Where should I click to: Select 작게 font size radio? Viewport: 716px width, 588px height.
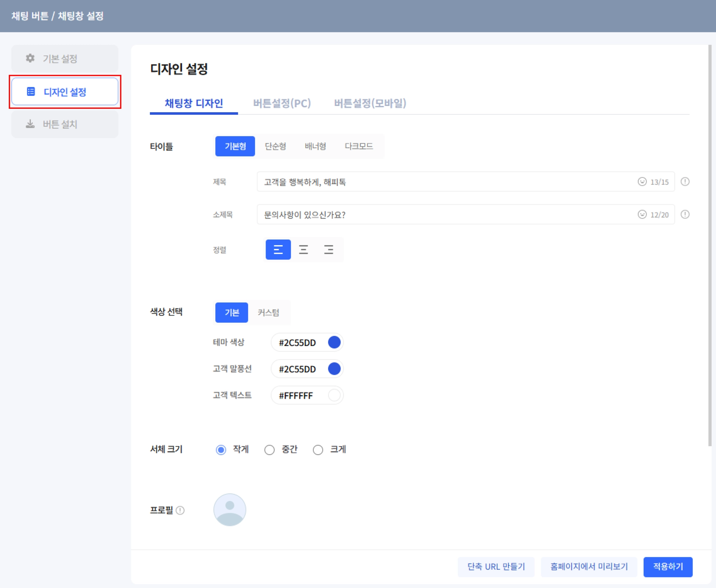point(221,449)
